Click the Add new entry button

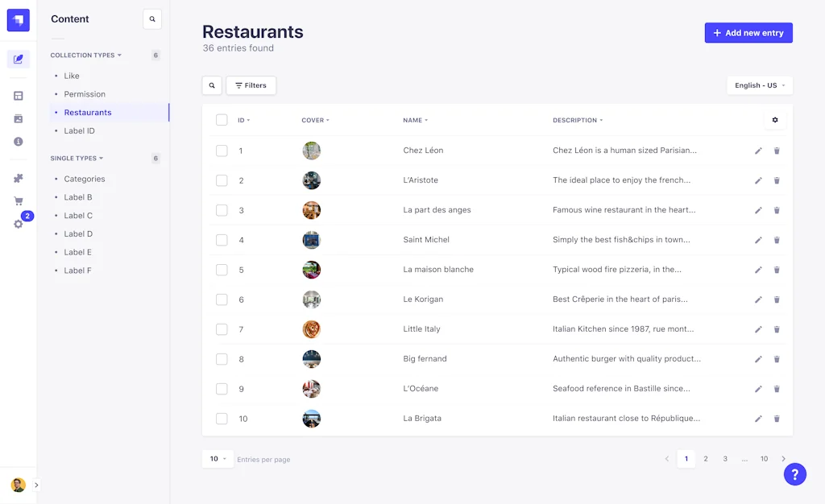pos(748,32)
